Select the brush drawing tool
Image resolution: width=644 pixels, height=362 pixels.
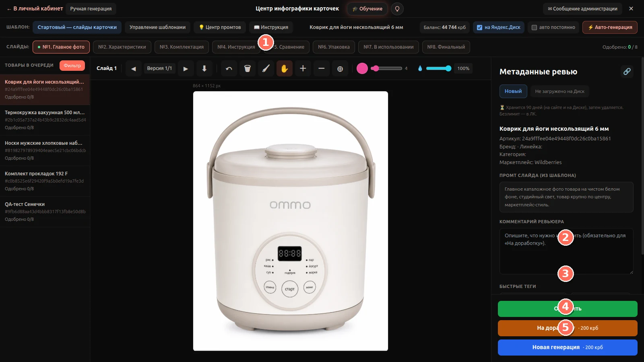coord(266,68)
